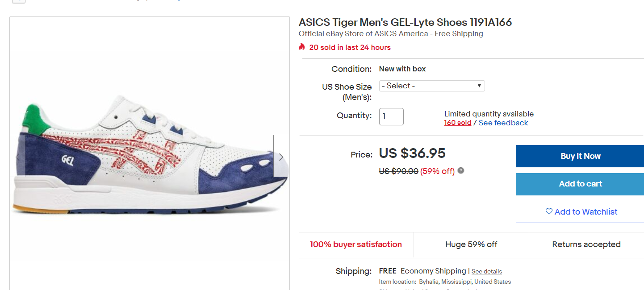
Task: Click the discount info question mark icon
Action: pyautogui.click(x=461, y=170)
